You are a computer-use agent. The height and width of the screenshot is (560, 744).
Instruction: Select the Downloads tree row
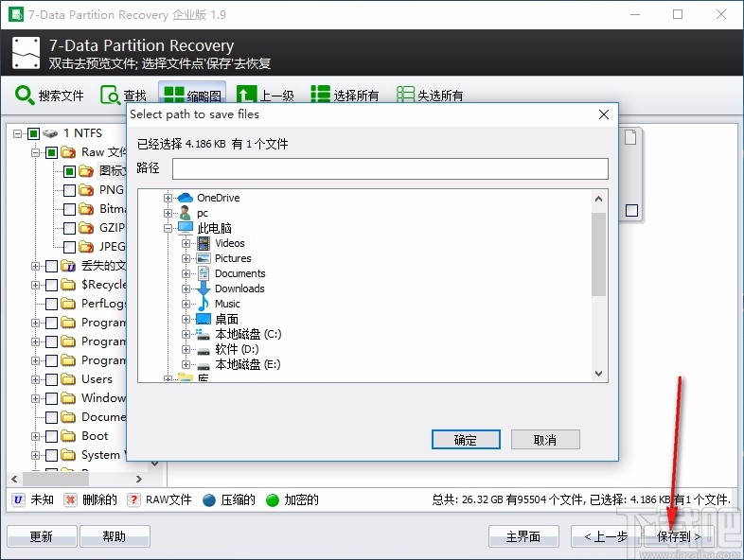(239, 289)
